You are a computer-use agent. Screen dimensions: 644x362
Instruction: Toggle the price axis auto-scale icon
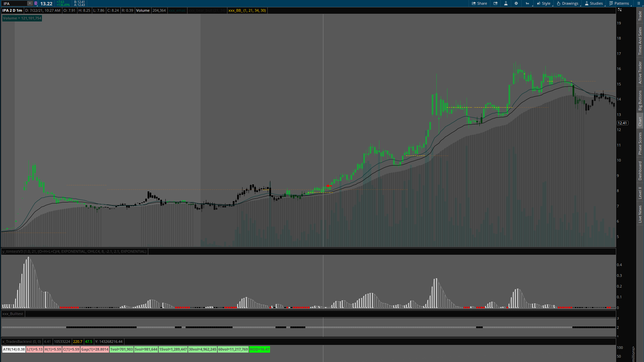click(620, 10)
